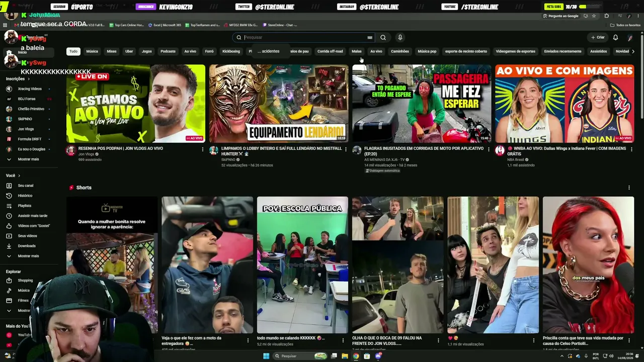Open the account avatar menu
644x362 pixels.
(x=630, y=37)
